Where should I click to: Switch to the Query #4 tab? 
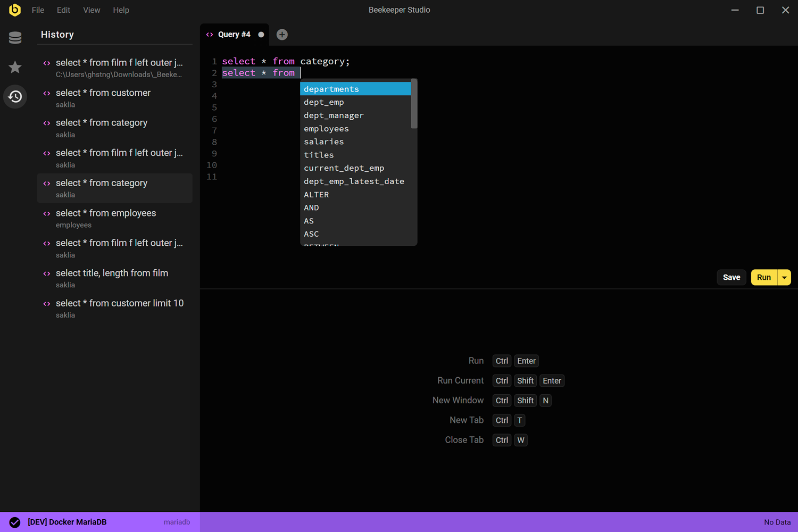point(235,34)
